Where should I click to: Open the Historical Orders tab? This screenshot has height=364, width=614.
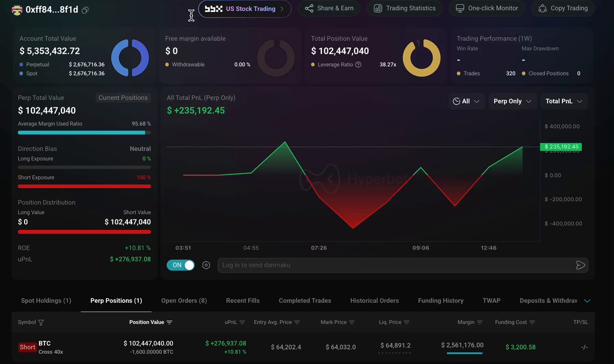[375, 301]
